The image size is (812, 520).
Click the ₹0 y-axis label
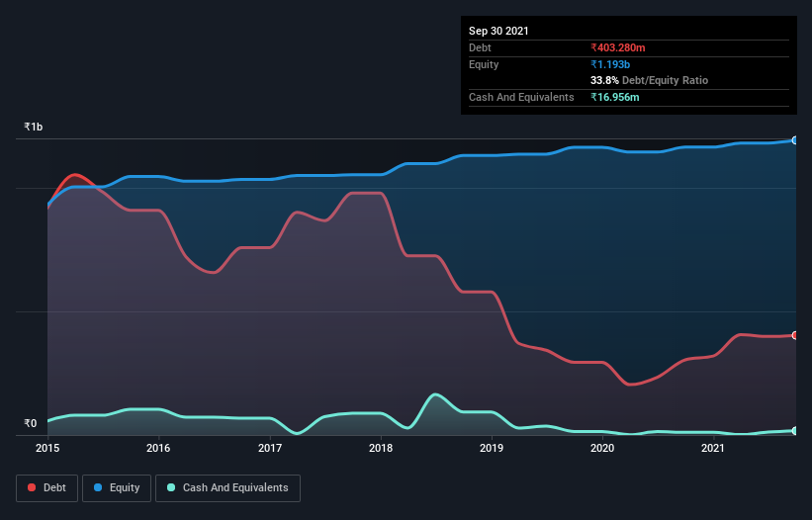click(31, 423)
